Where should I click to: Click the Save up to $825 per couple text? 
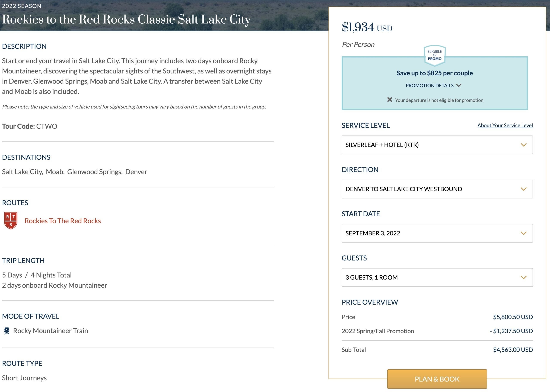click(434, 73)
